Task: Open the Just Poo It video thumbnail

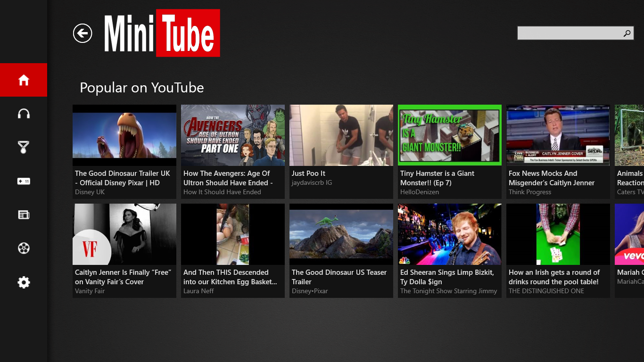Action: coord(341,135)
